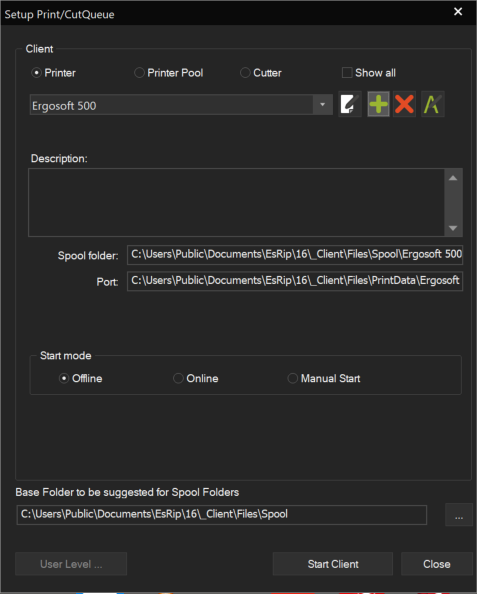Viewport: 477px width, 594px height.
Task: Click the Port path field
Action: coord(295,281)
